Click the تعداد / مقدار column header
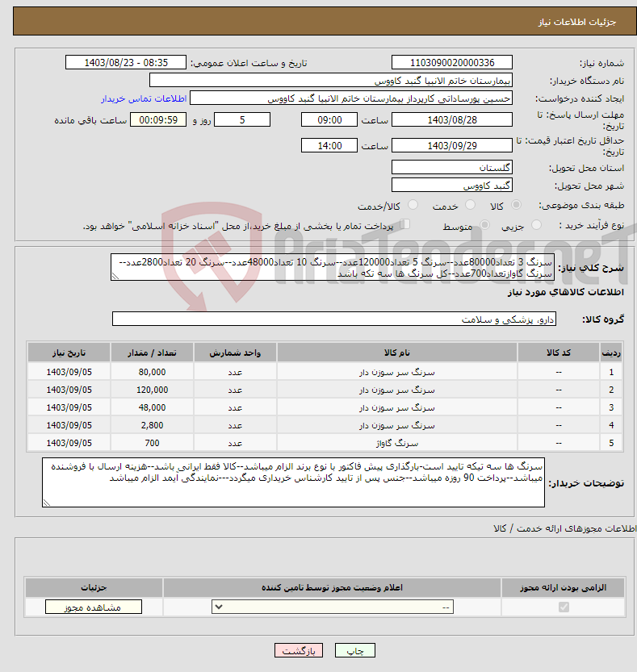637x672 pixels. [152, 353]
